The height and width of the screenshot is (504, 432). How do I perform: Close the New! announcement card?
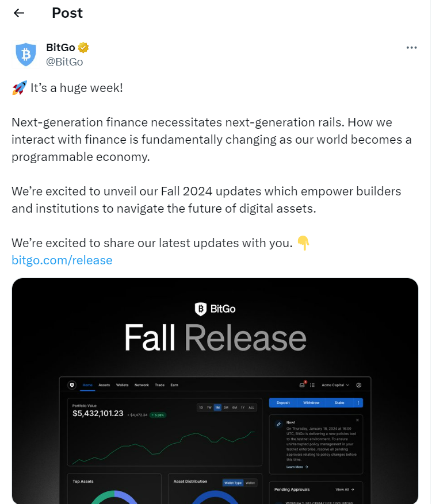[357, 420]
